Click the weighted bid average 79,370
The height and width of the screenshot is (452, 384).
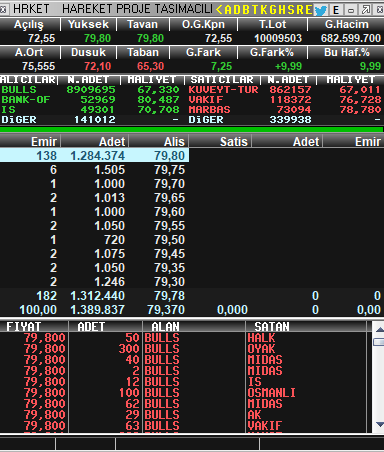tap(166, 310)
